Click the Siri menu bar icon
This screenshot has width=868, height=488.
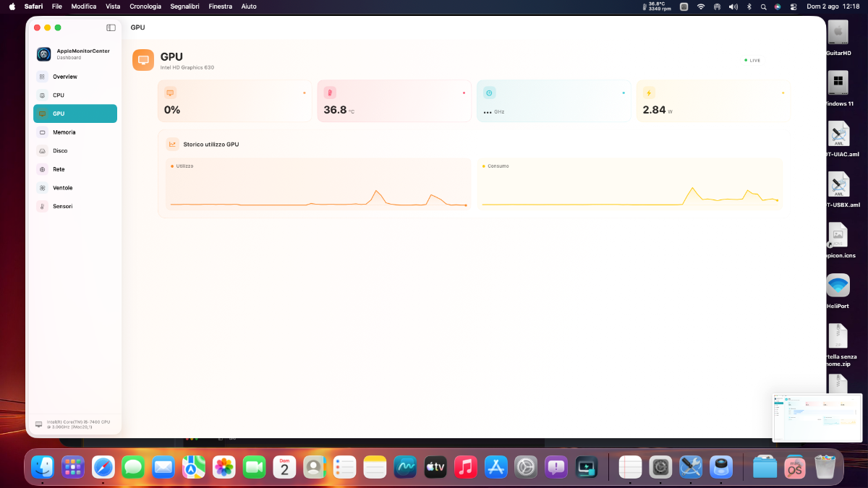point(778,7)
